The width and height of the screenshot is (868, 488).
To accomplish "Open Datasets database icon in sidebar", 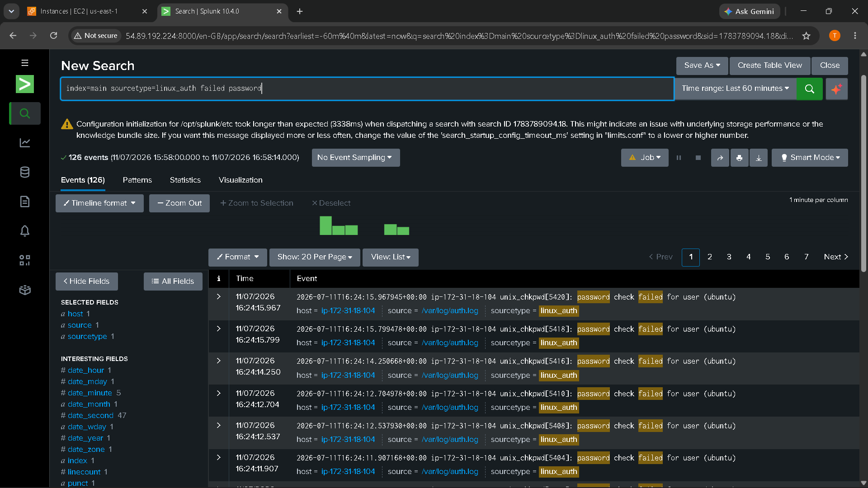I will click(25, 172).
